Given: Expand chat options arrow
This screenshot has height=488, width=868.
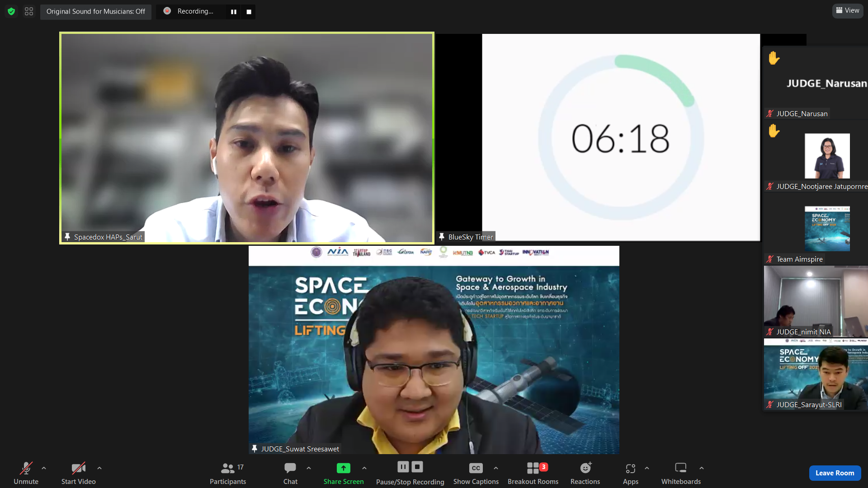Looking at the screenshot, I should tap(309, 469).
